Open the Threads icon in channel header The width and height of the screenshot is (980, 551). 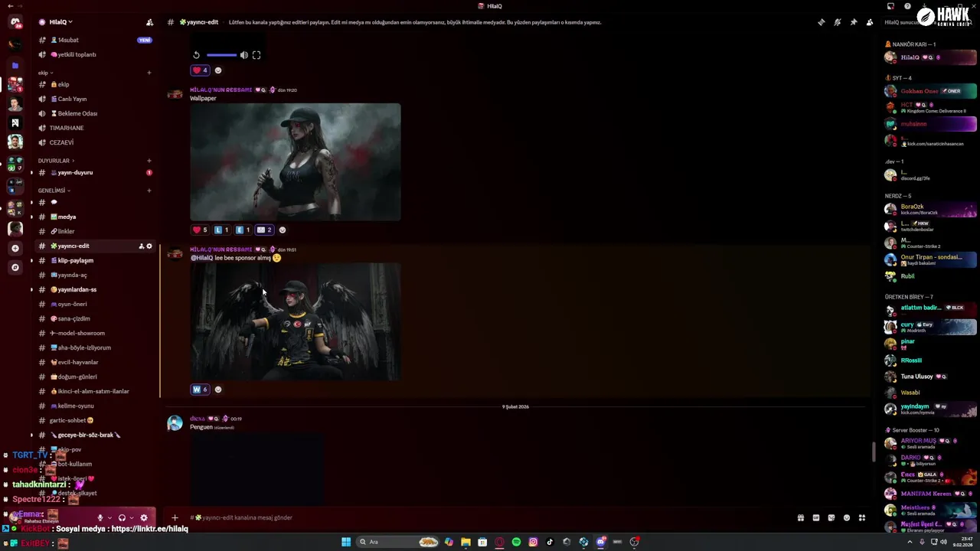822,22
